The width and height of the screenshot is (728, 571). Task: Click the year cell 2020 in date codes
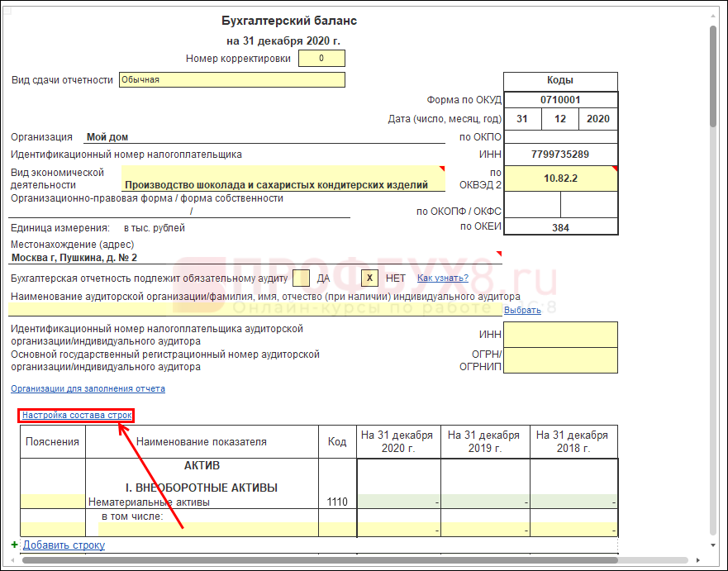pyautogui.click(x=598, y=119)
